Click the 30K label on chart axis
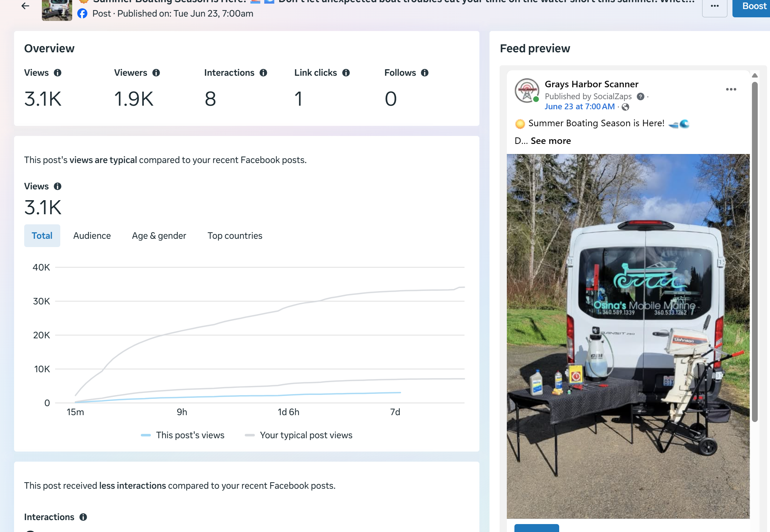This screenshot has width=770, height=532. [x=42, y=301]
